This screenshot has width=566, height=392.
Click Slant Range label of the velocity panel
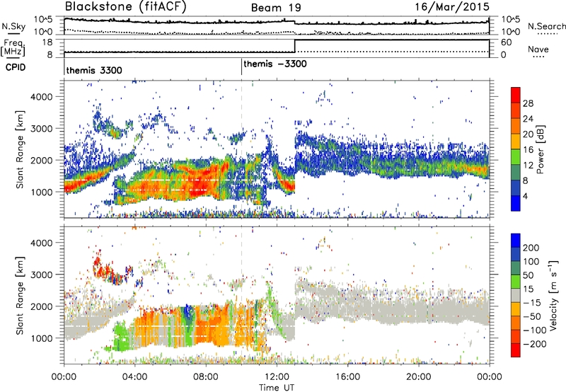click(x=20, y=295)
